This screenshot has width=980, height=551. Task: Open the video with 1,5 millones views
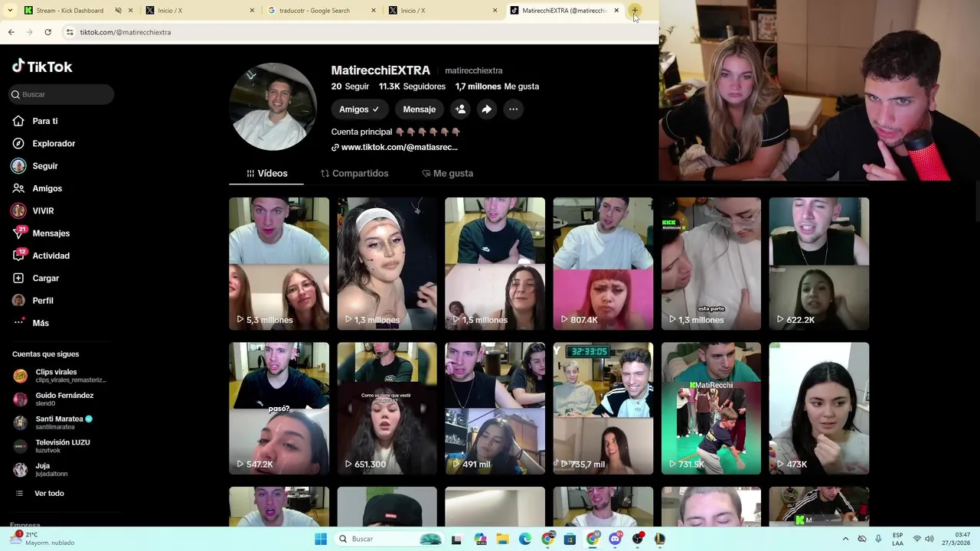coord(495,263)
